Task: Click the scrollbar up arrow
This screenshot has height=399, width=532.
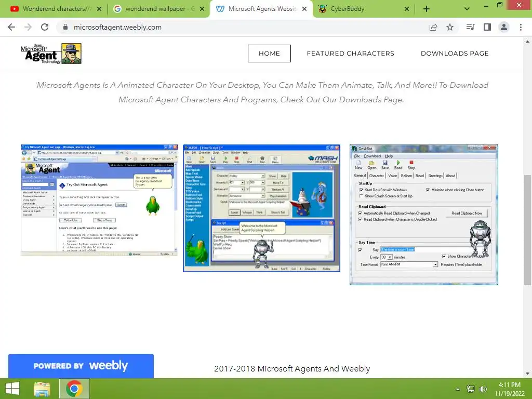Action: click(x=527, y=42)
